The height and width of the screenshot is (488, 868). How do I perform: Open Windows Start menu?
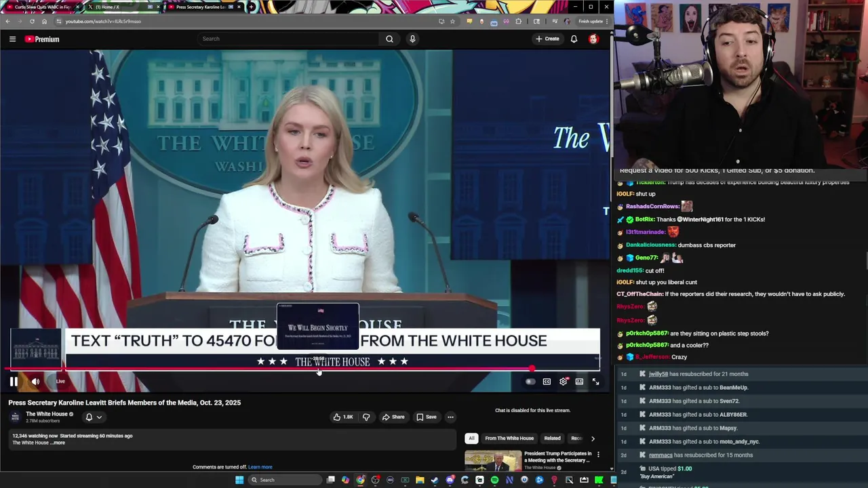(239, 480)
